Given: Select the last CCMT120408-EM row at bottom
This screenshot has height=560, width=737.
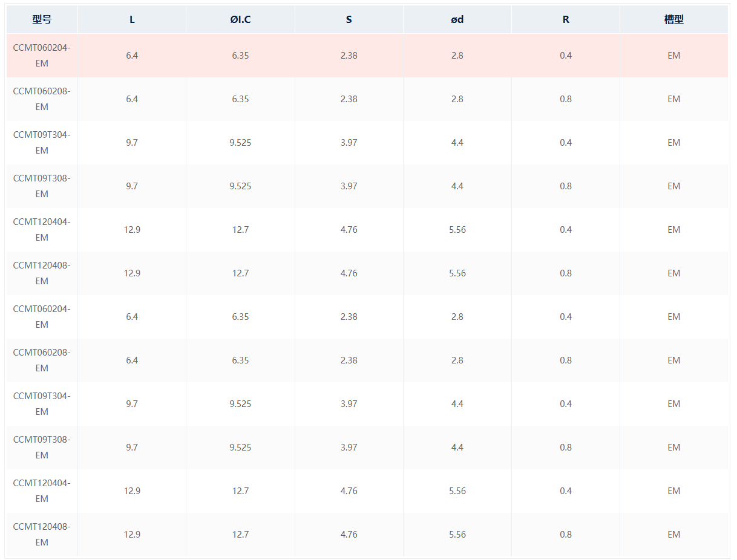Looking at the screenshot, I should (367, 535).
